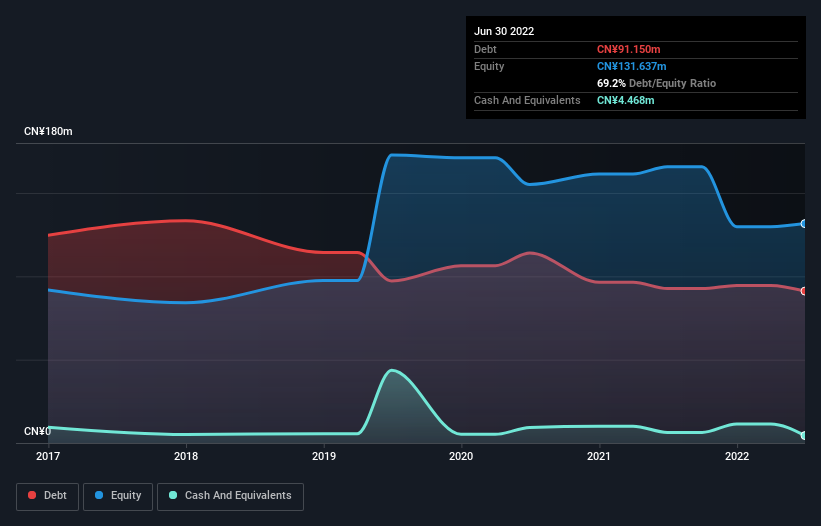Select the Equity end-point marker for Jun 2022
The height and width of the screenshot is (526, 821).
tap(804, 223)
